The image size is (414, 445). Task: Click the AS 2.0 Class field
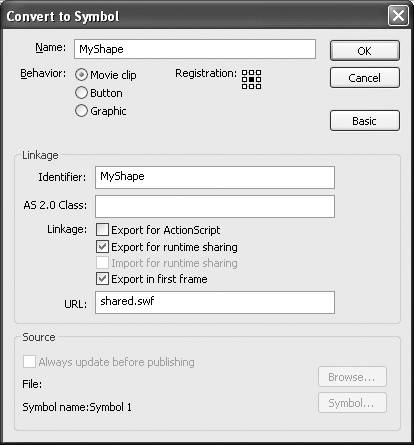[x=215, y=206]
